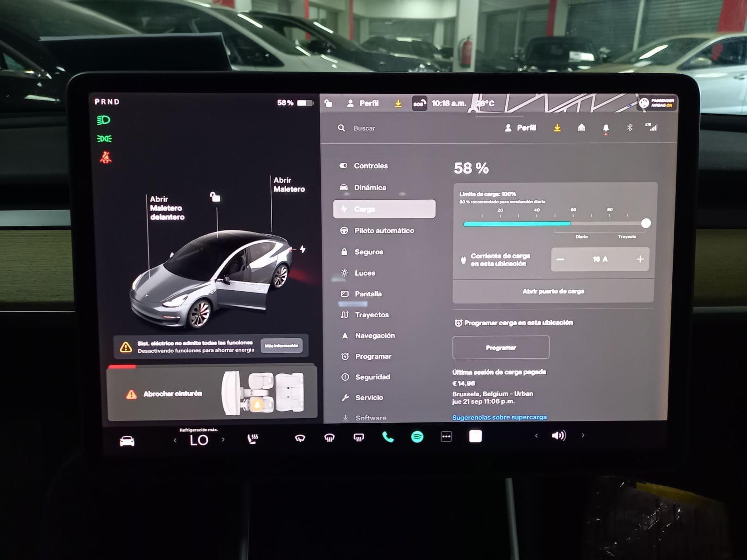Click the charge limit slider handle

[x=646, y=223]
